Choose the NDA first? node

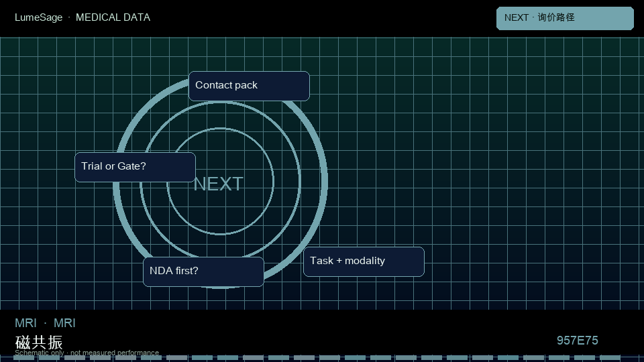203,271
